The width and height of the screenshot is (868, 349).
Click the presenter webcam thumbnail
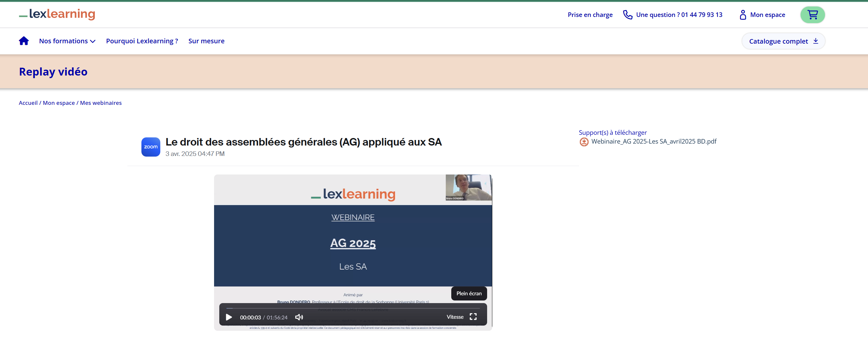pyautogui.click(x=468, y=188)
